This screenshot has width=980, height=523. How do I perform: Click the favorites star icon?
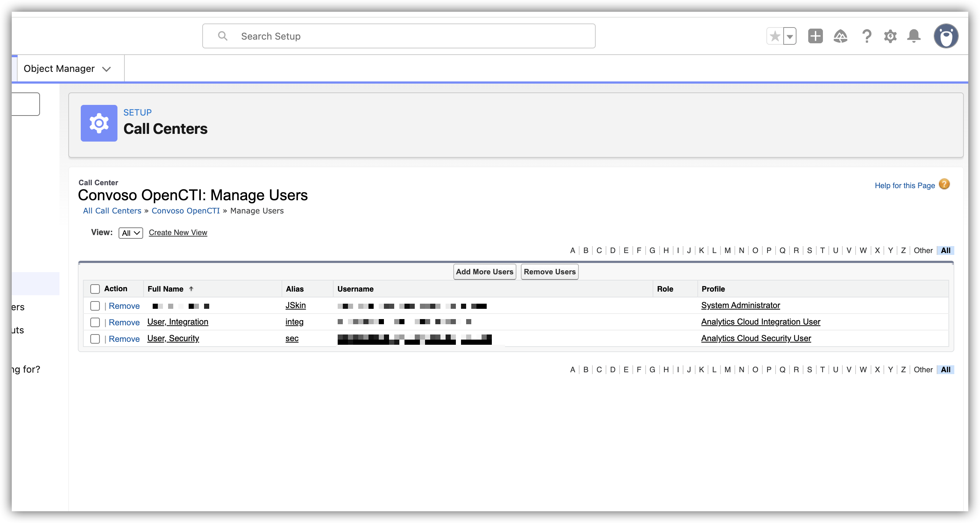[x=774, y=36]
